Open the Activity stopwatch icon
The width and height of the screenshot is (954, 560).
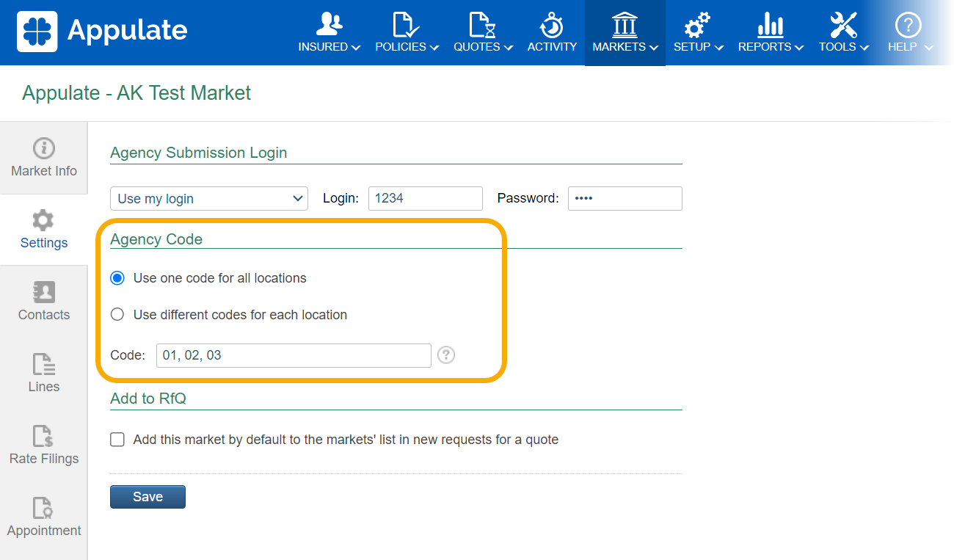[x=552, y=25]
